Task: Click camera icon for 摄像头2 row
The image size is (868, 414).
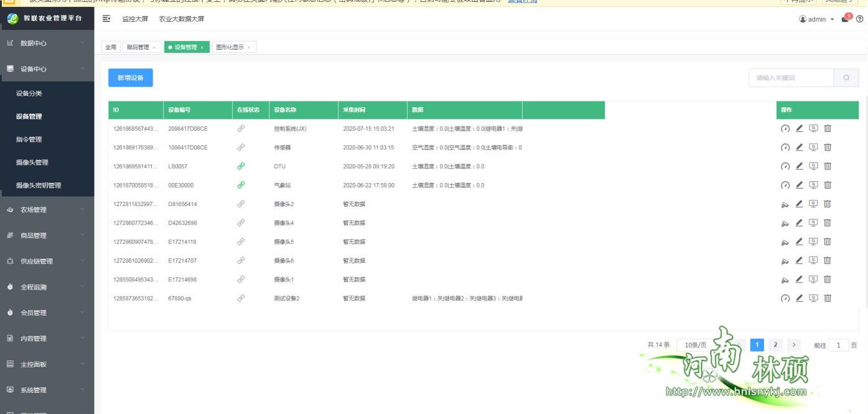Action: pyautogui.click(x=785, y=204)
